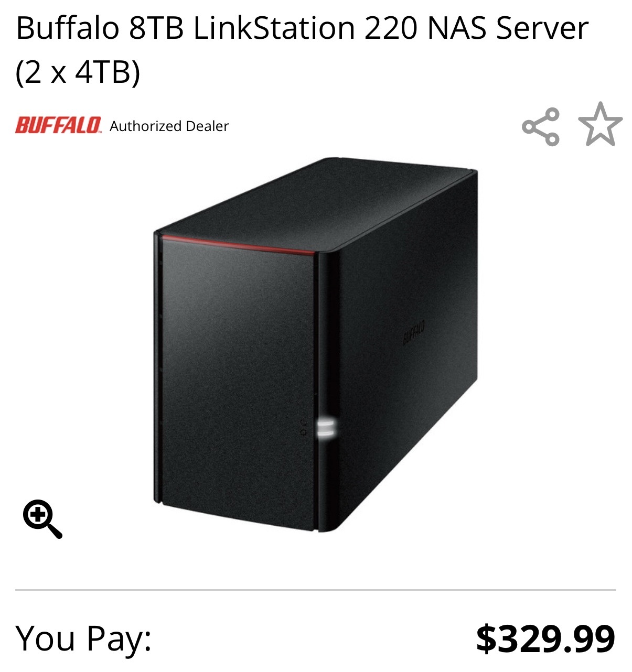
Task: Select the $329.99 price
Action: pyautogui.click(x=545, y=638)
